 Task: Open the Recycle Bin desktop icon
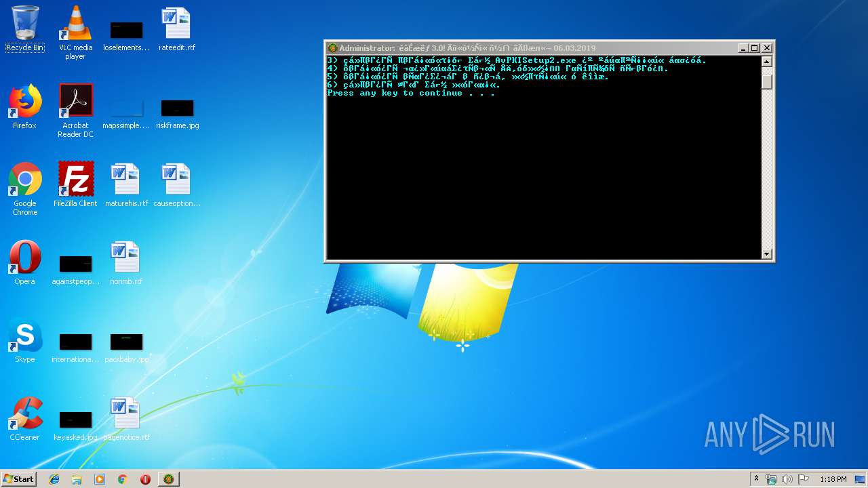24,29
